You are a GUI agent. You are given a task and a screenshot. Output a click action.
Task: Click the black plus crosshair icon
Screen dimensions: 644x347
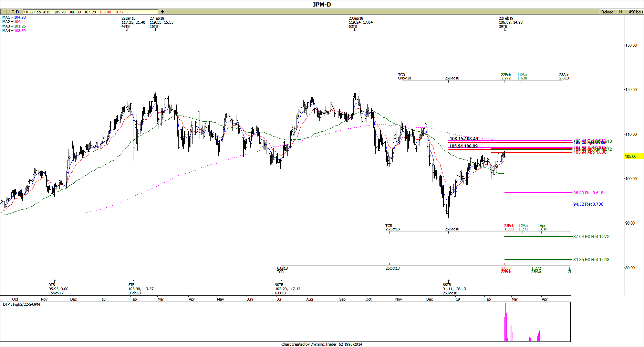tap(163, 12)
